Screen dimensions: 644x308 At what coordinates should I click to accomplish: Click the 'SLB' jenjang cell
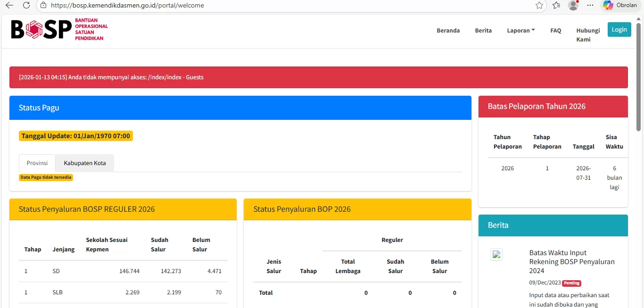click(x=58, y=292)
